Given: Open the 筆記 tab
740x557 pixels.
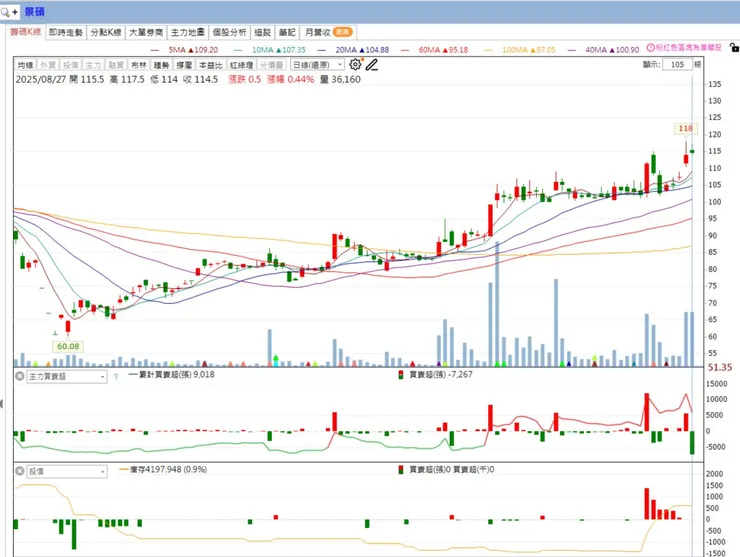Looking at the screenshot, I should (286, 32).
